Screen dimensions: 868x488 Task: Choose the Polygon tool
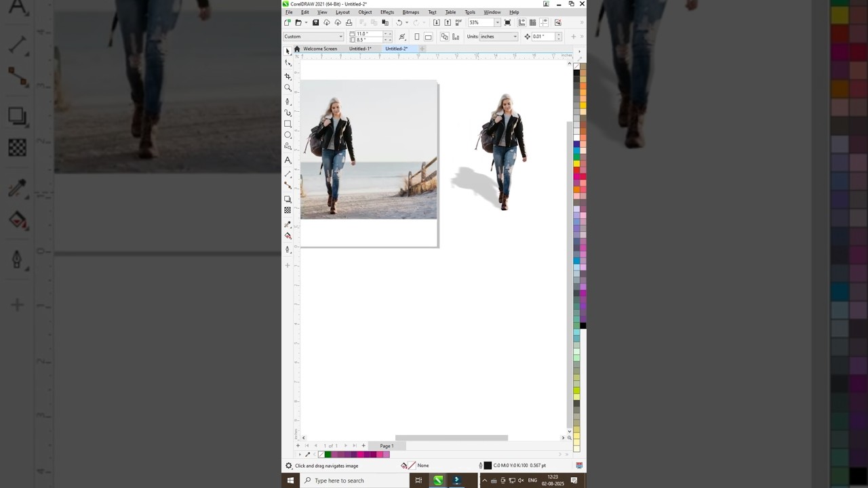(288, 146)
